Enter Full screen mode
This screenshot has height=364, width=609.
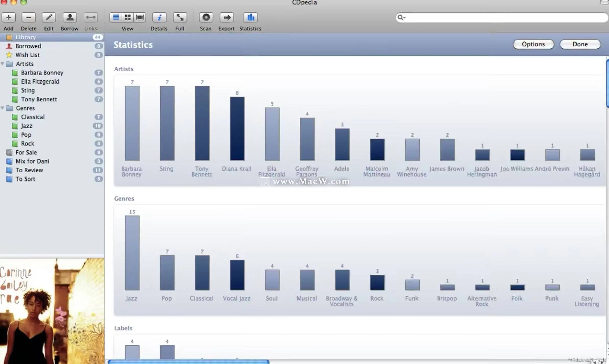point(180,17)
